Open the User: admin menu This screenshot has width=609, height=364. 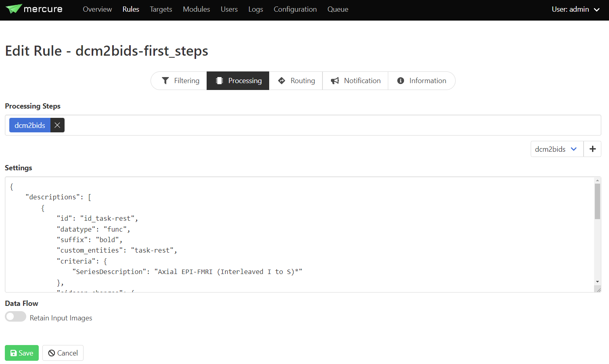(576, 9)
